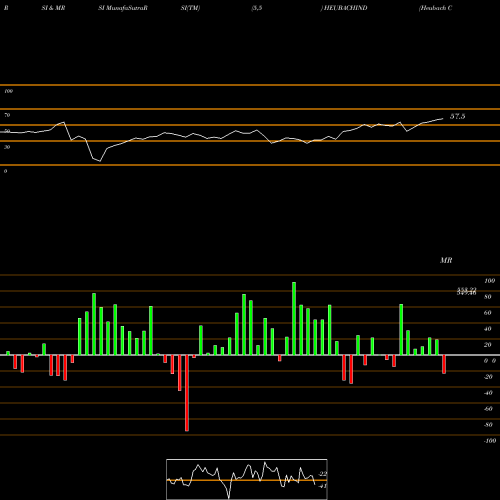Click the 'MR' panel title
Screen dimensions: 500x500
click(x=446, y=260)
